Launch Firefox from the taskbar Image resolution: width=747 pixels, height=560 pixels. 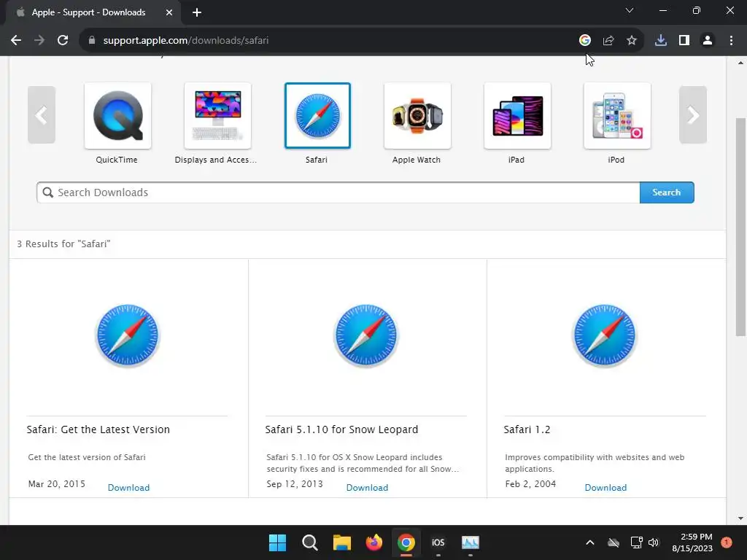tap(374, 542)
